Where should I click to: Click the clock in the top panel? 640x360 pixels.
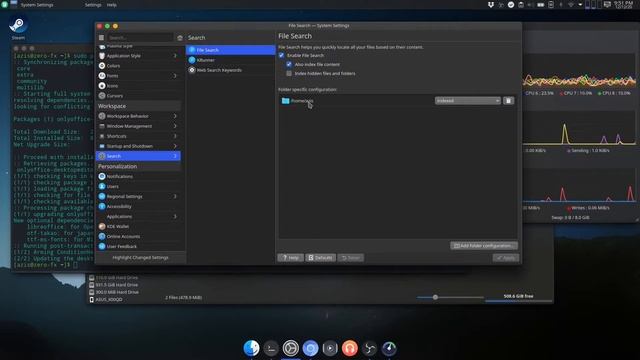click(623, 4)
